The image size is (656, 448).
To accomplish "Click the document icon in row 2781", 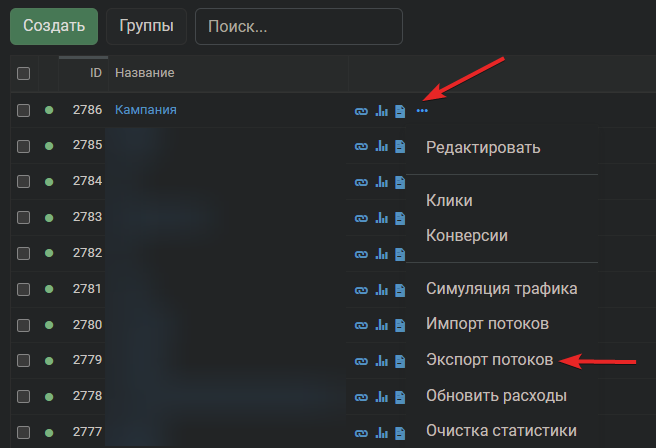I will pyautogui.click(x=400, y=290).
